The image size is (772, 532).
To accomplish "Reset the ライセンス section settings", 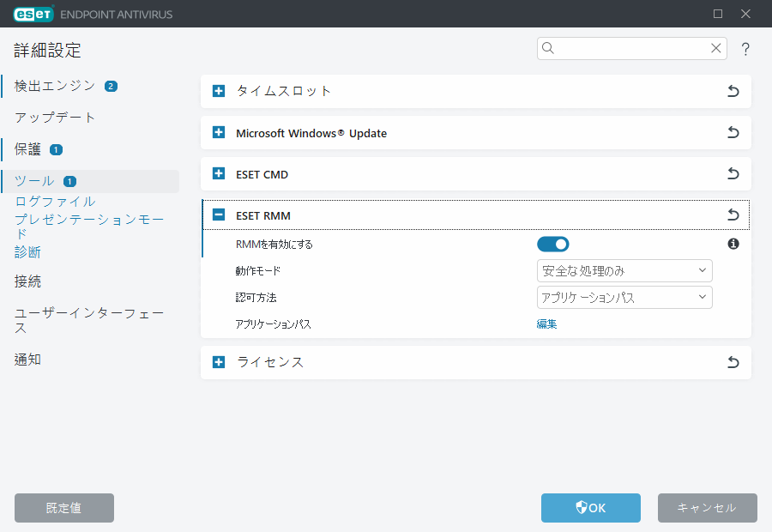I will pos(733,362).
